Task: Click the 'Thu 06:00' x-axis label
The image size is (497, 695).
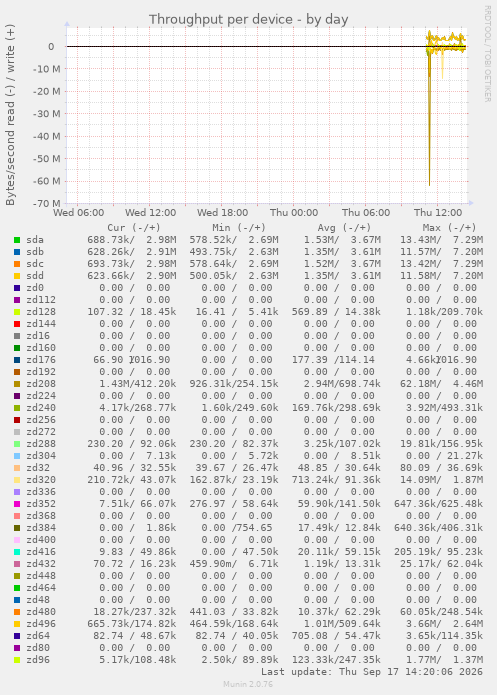Action: pos(366,213)
